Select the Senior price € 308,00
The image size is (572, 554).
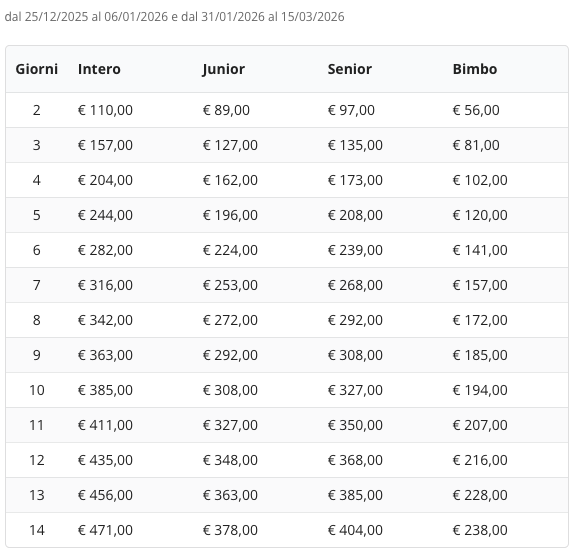355,355
